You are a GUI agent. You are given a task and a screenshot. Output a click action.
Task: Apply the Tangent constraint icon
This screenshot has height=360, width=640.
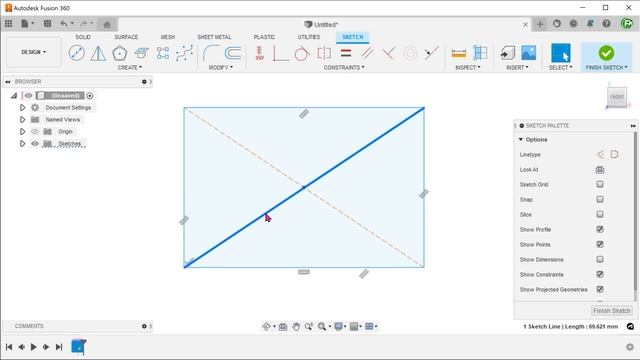(302, 53)
